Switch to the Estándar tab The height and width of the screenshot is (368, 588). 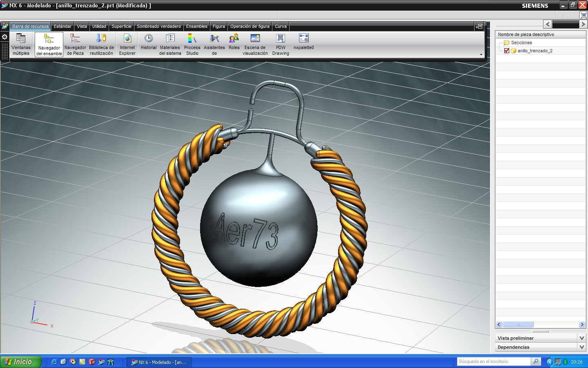pos(62,26)
